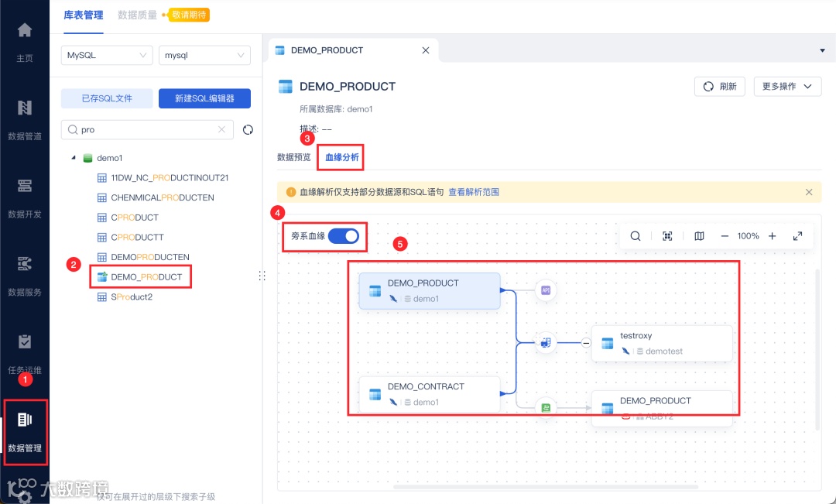Click the API node icon in the graph

coord(546,290)
